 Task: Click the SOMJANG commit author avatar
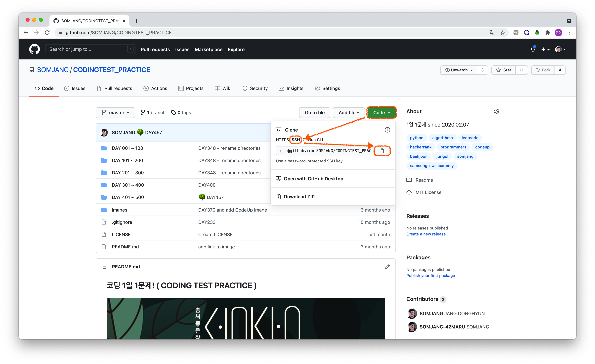coord(104,132)
